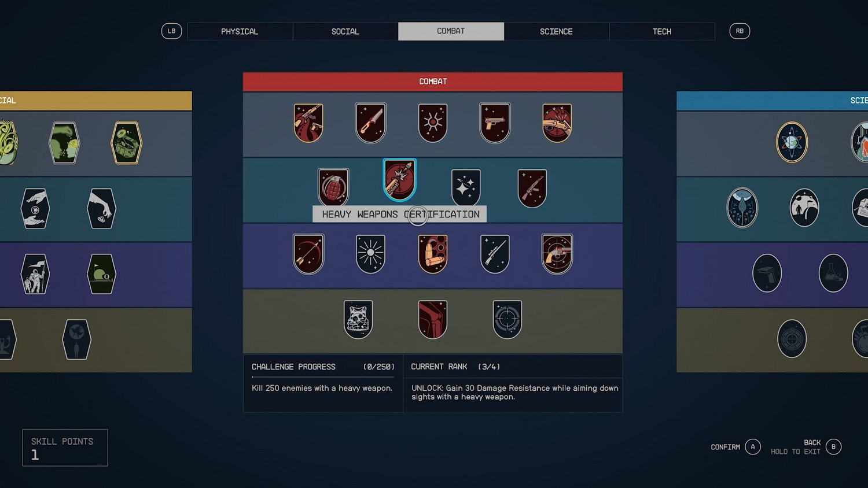Select the shotgun skill badge
Viewport: 868px width, 488px height.
[557, 123]
